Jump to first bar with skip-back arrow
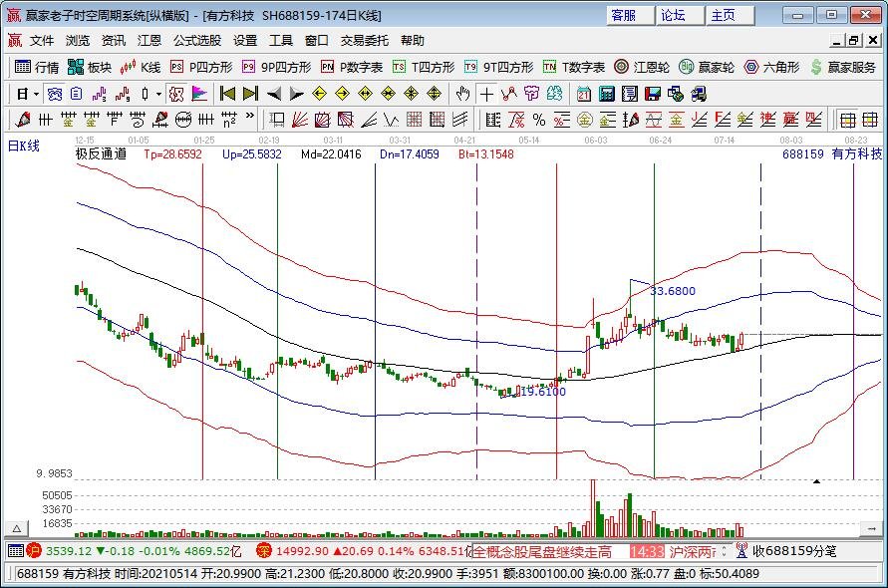Image resolution: width=888 pixels, height=588 pixels. [x=227, y=94]
